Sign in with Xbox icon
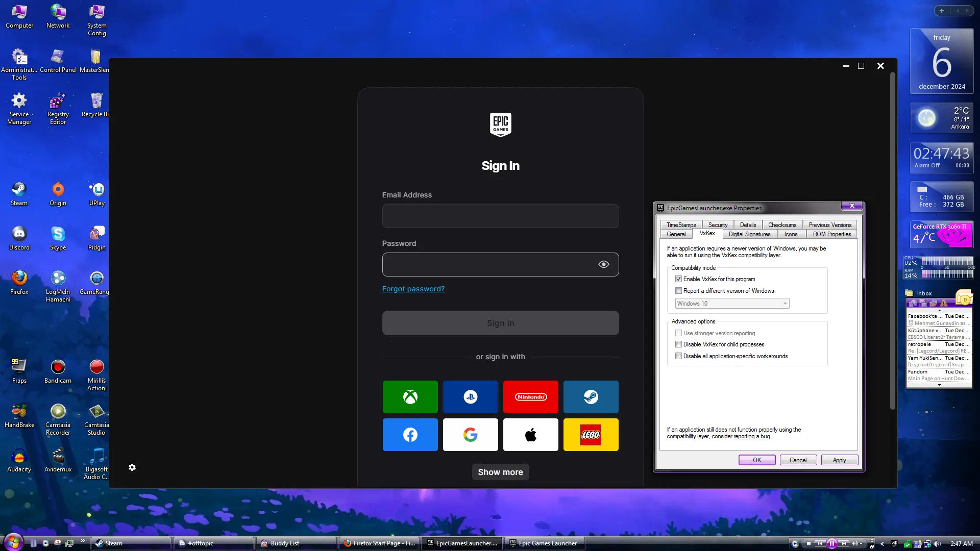This screenshot has height=551, width=980. 410,397
